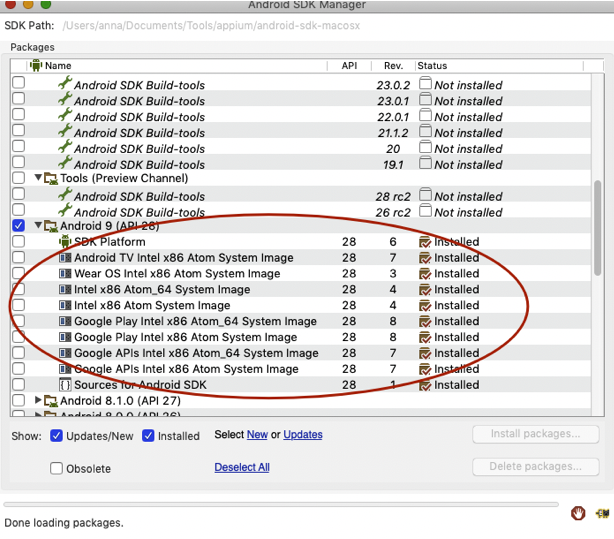
Task: Click the API column header
Action: 349,66
